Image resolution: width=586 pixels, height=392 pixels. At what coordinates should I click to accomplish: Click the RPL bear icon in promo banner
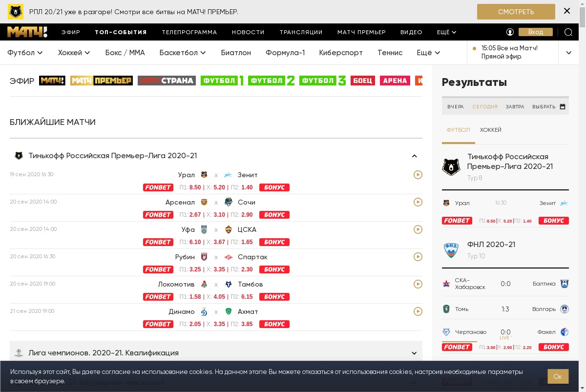[16, 12]
